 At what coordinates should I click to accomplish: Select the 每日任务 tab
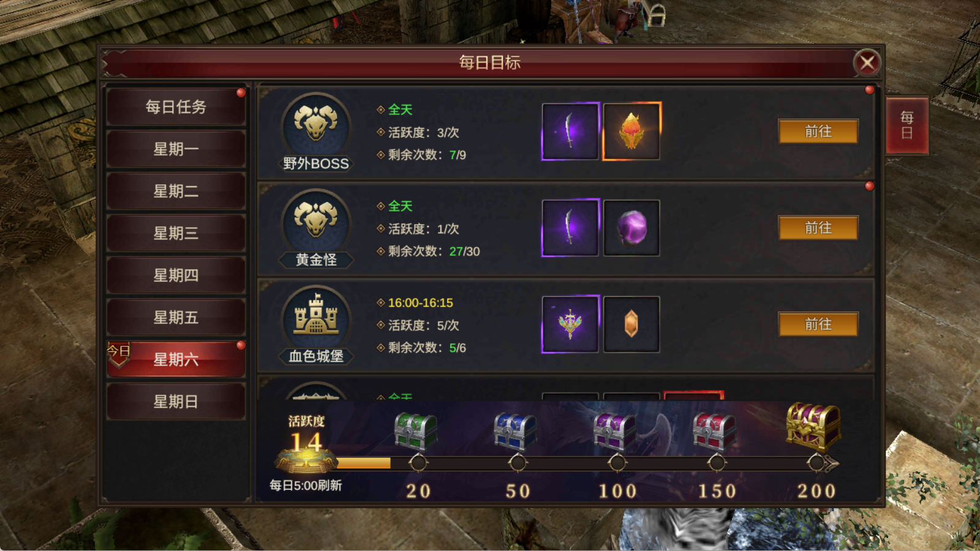tap(176, 107)
